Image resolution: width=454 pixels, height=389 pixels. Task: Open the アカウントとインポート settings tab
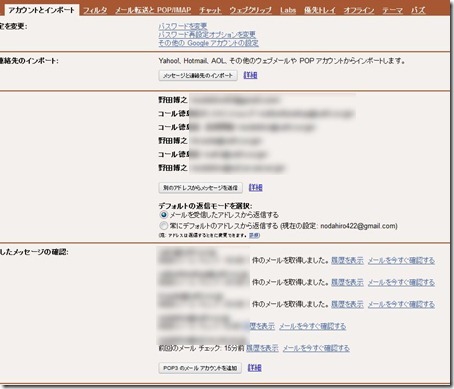pyautogui.click(x=41, y=10)
